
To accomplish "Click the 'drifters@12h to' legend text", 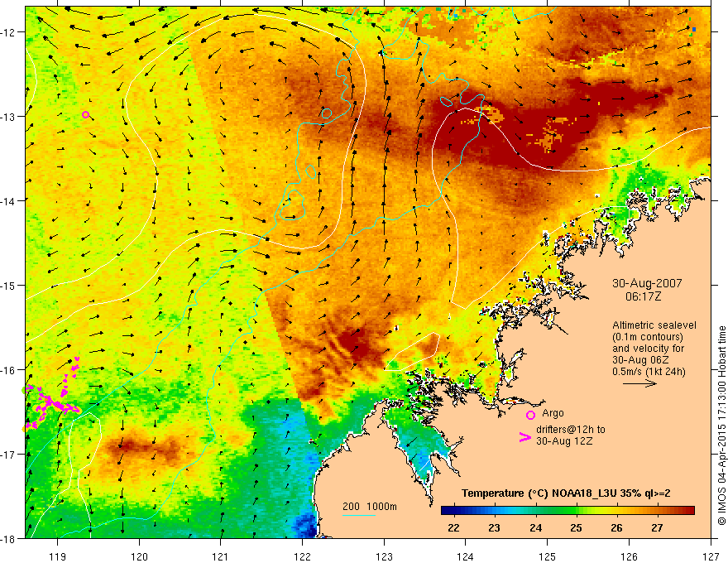I will coord(571,430).
